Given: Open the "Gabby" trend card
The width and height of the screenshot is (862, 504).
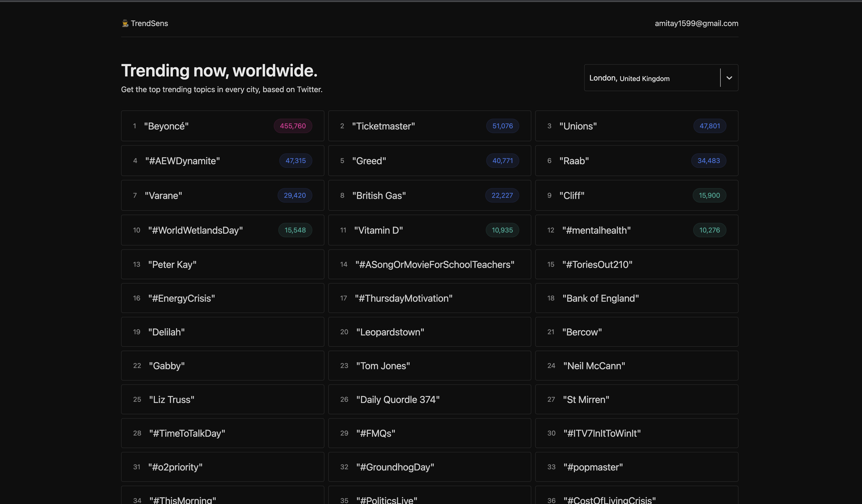Looking at the screenshot, I should (x=222, y=366).
